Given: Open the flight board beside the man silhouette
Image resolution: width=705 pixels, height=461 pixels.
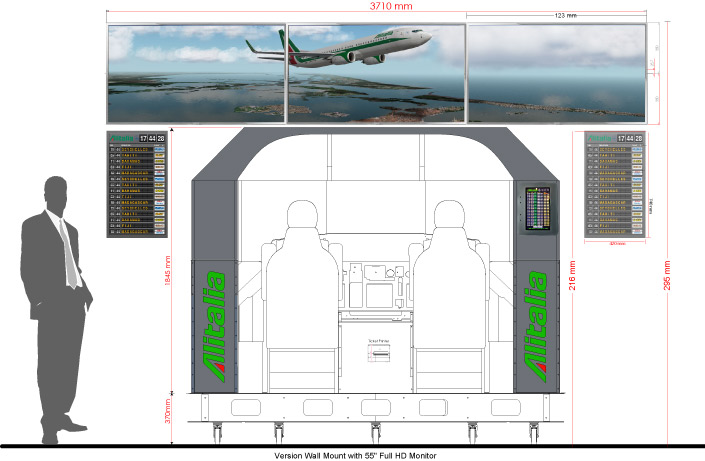Looking at the screenshot, I should 137,184.
